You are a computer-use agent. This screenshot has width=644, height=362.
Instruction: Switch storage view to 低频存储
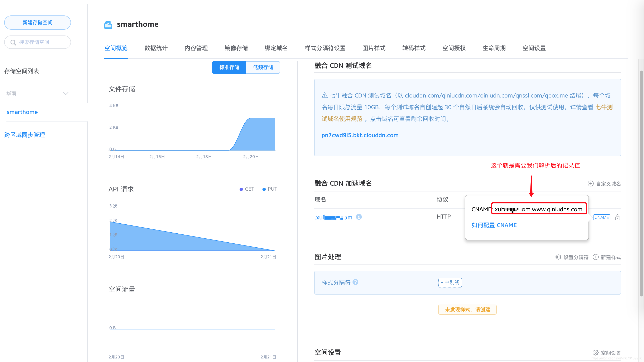[263, 67]
